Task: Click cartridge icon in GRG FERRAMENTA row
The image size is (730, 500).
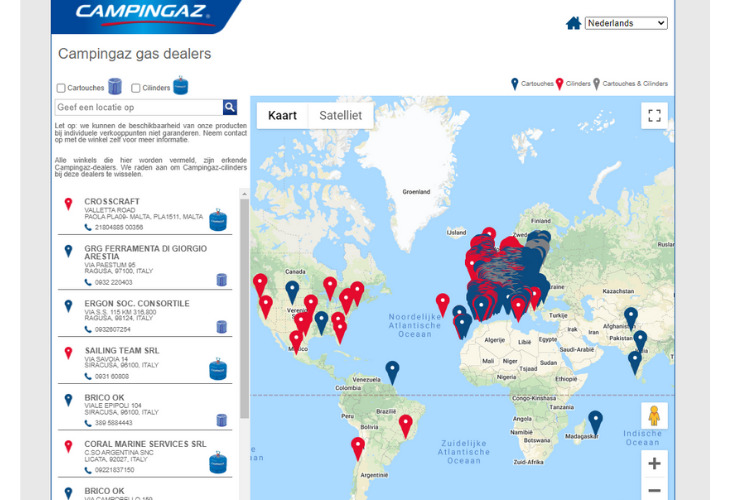Action: point(222,280)
